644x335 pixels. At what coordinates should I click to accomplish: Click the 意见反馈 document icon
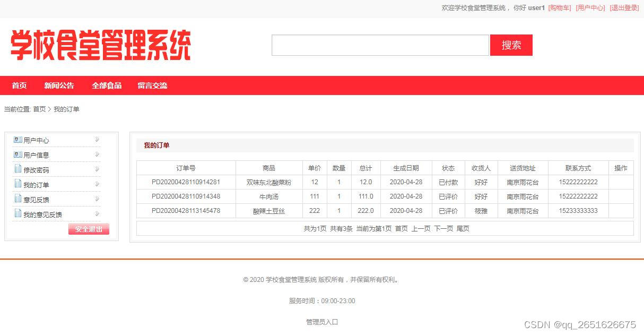click(x=18, y=199)
